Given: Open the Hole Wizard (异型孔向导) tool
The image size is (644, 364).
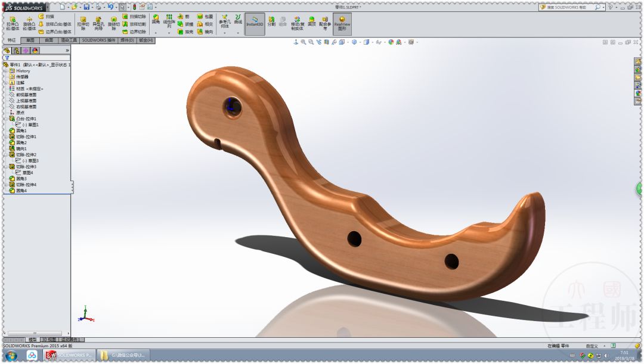Looking at the screenshot, I should [x=98, y=23].
